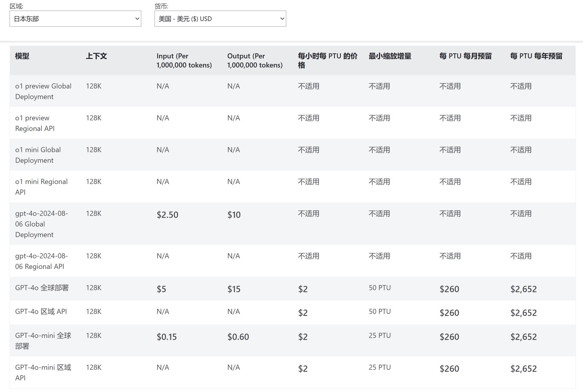Select the GPT-4o-mini 区域 API model name
The image size is (583, 392).
[43, 373]
